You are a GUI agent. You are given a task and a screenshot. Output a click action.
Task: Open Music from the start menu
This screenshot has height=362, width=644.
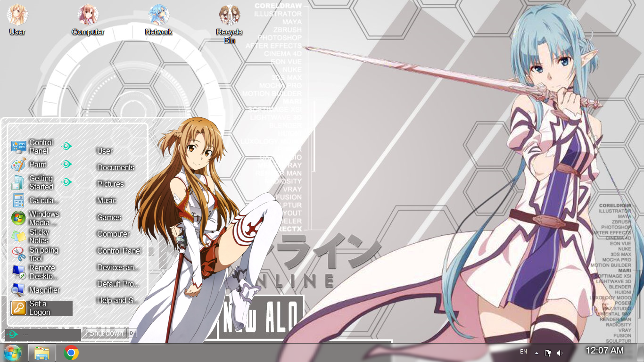click(107, 200)
